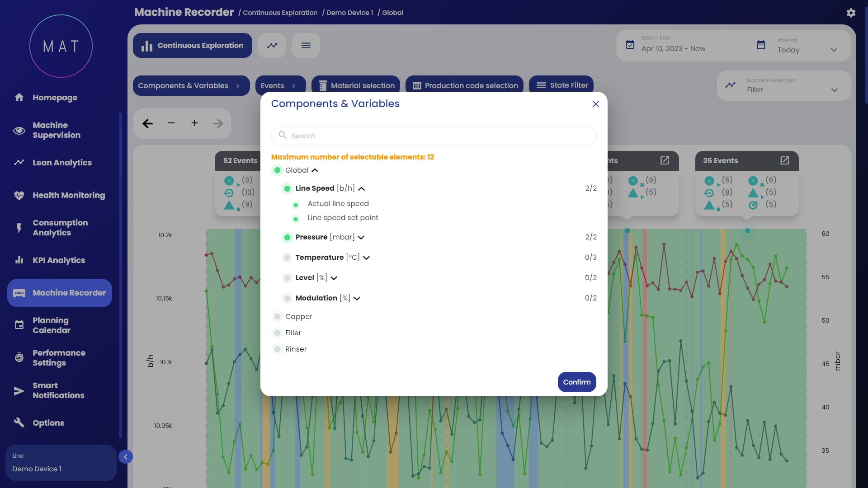This screenshot has width=868, height=488.
Task: Collapse sidebar with the left chevron button
Action: 126,457
